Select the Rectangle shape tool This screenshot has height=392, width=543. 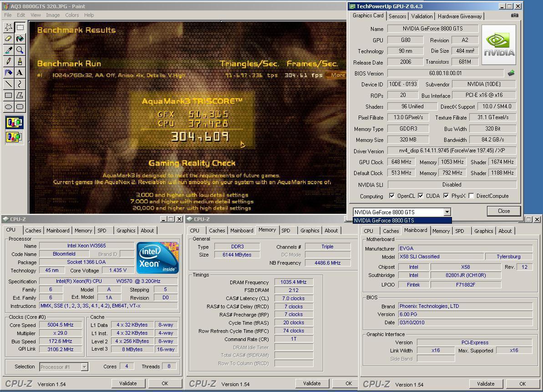[x=9, y=95]
